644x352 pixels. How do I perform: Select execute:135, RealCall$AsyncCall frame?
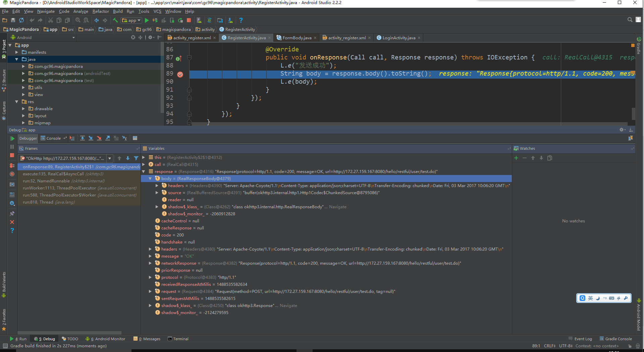tap(79, 174)
